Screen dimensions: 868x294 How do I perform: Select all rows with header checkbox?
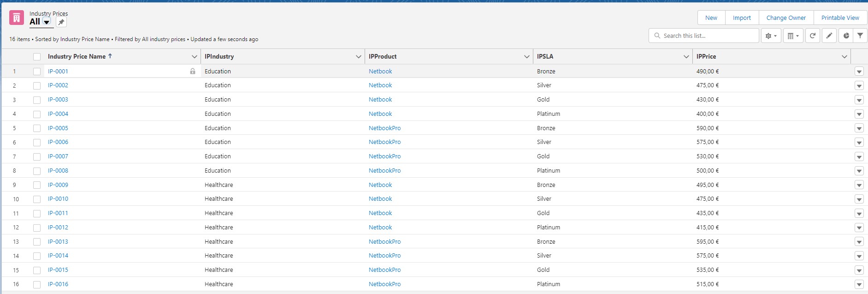click(x=37, y=57)
